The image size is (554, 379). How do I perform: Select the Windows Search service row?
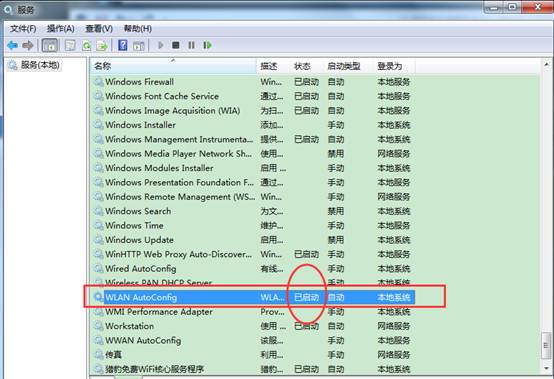tap(254, 211)
